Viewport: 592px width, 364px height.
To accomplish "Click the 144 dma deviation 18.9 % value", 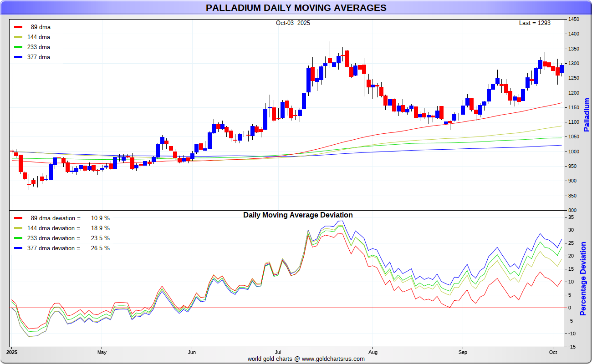I will click(100, 228).
